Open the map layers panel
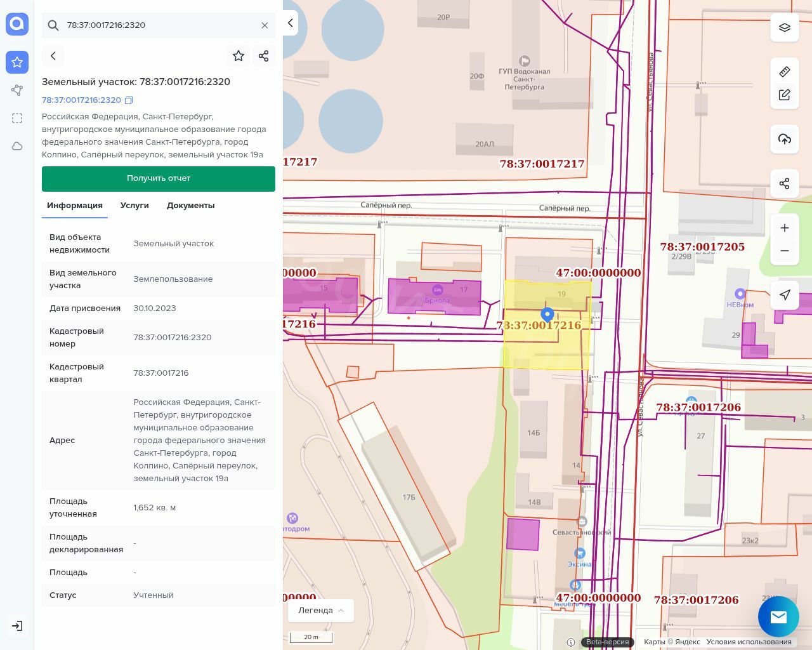The width and height of the screenshot is (812, 650). click(x=785, y=27)
